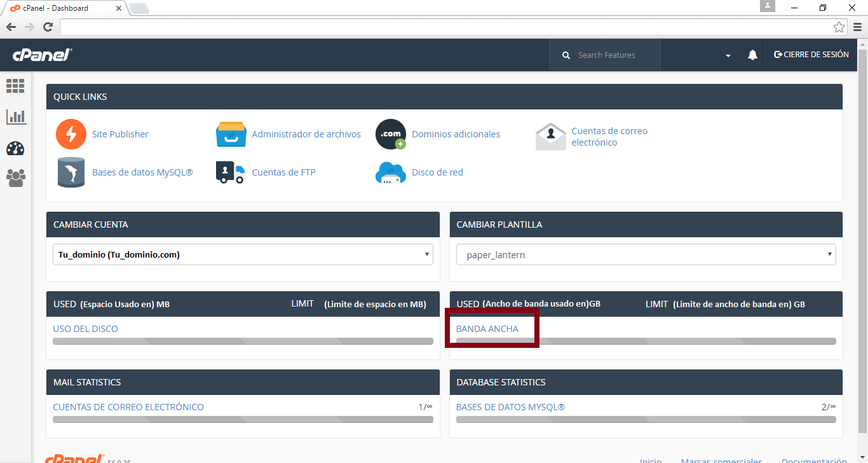Open Administrador de archivos folder icon
Screen dimensions: 868x463
231,134
